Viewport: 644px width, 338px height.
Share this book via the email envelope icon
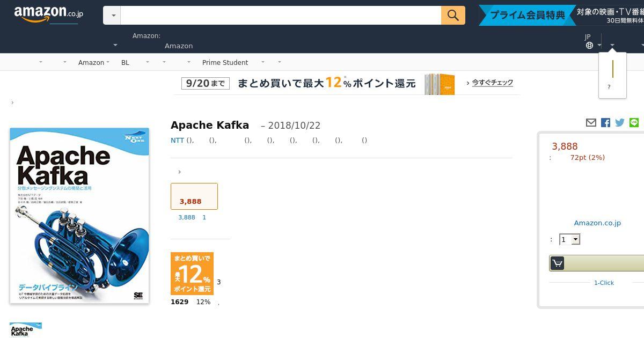tap(591, 122)
